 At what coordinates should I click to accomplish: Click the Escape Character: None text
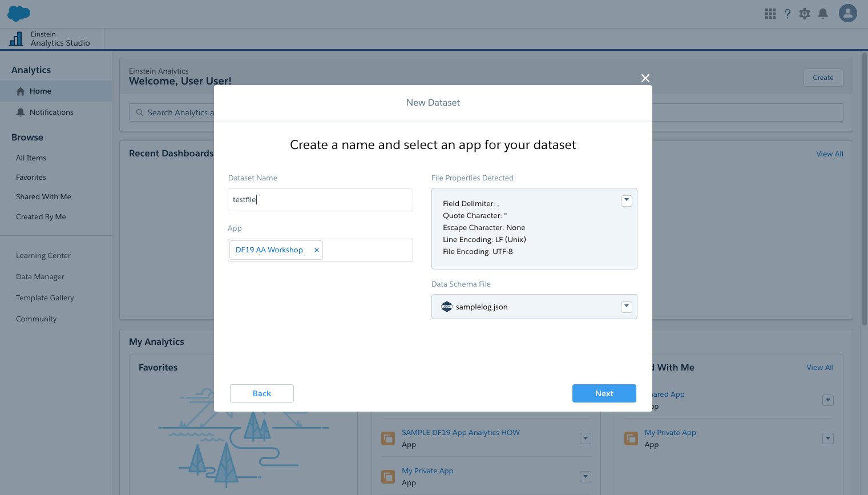click(484, 228)
